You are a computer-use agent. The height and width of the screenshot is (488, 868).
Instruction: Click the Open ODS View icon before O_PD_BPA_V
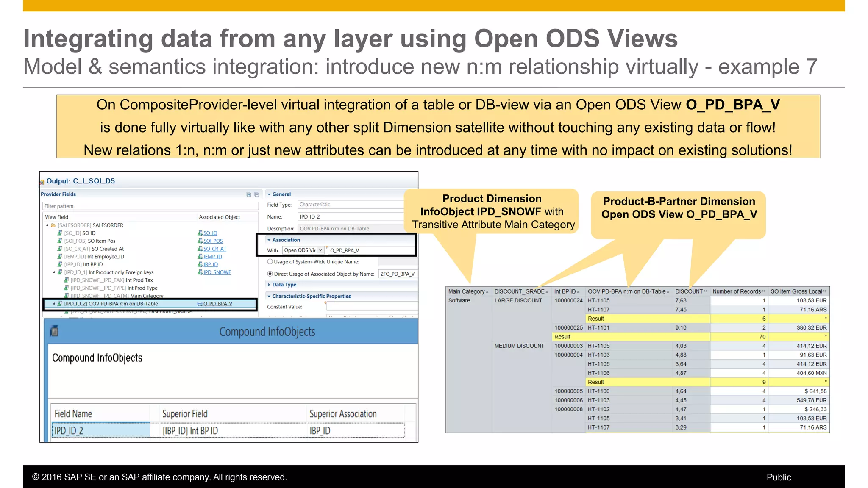tap(200, 304)
